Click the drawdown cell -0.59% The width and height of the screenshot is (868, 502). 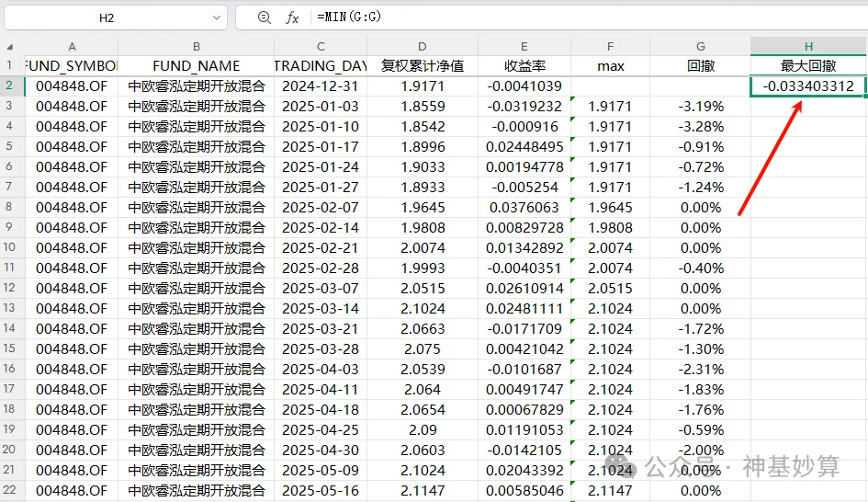coord(700,430)
